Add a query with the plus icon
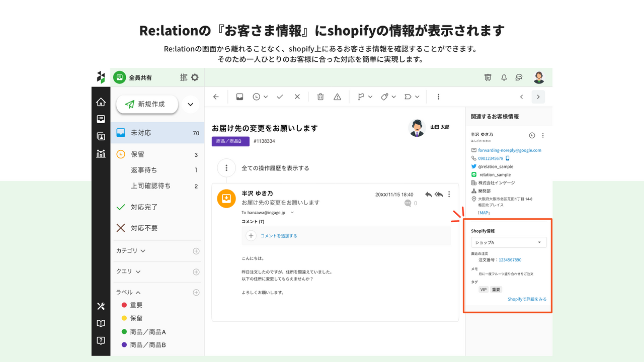Viewport: 644px width, 362px height. pyautogui.click(x=196, y=272)
